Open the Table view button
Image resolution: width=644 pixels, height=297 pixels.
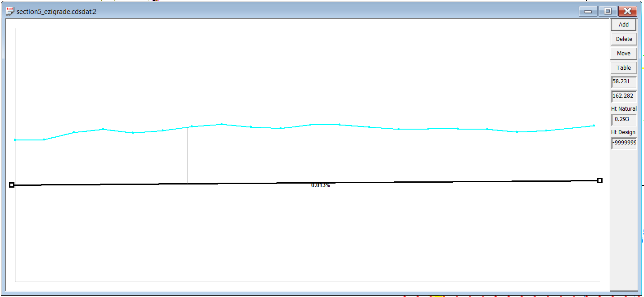click(x=624, y=68)
